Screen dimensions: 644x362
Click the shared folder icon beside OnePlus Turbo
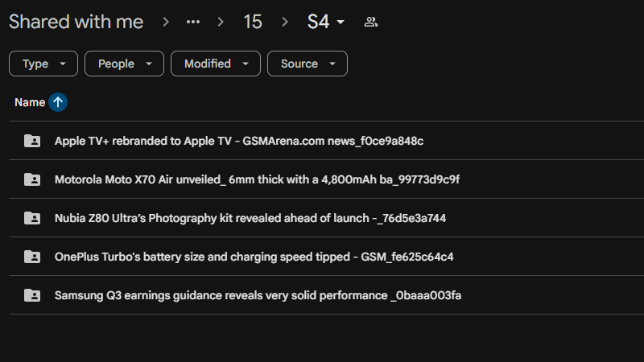click(x=32, y=257)
